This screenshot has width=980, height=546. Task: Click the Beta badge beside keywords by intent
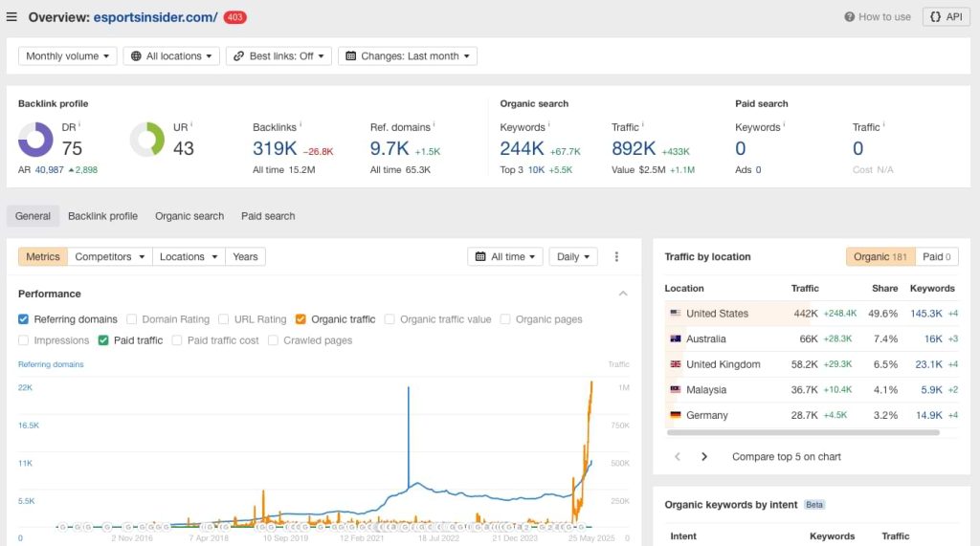click(x=814, y=505)
